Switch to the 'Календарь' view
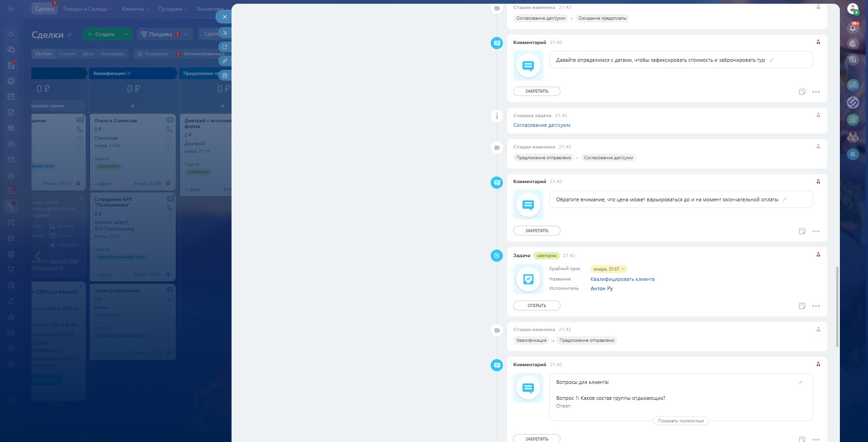 point(113,54)
